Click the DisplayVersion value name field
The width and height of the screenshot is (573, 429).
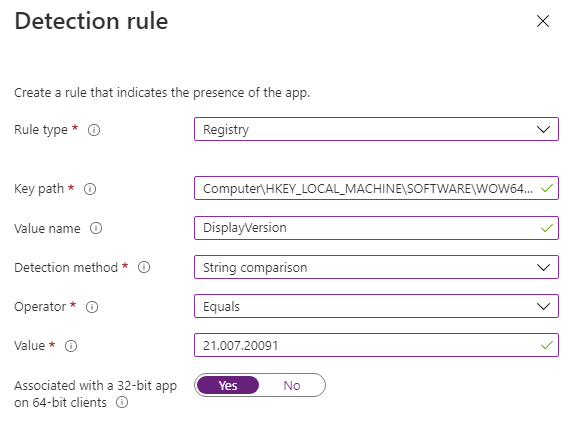(x=376, y=228)
